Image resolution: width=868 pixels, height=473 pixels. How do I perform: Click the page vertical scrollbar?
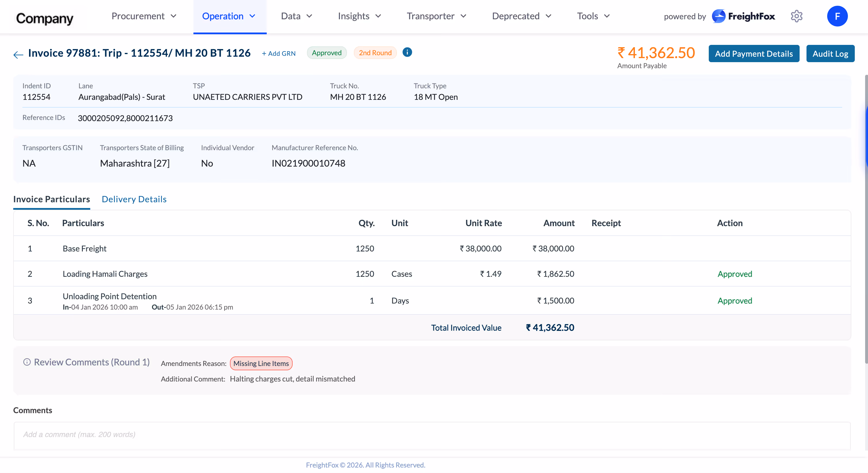(x=866, y=219)
